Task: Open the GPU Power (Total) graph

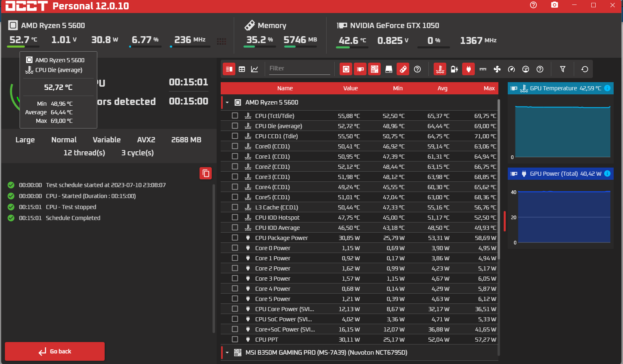Action: tap(561, 208)
